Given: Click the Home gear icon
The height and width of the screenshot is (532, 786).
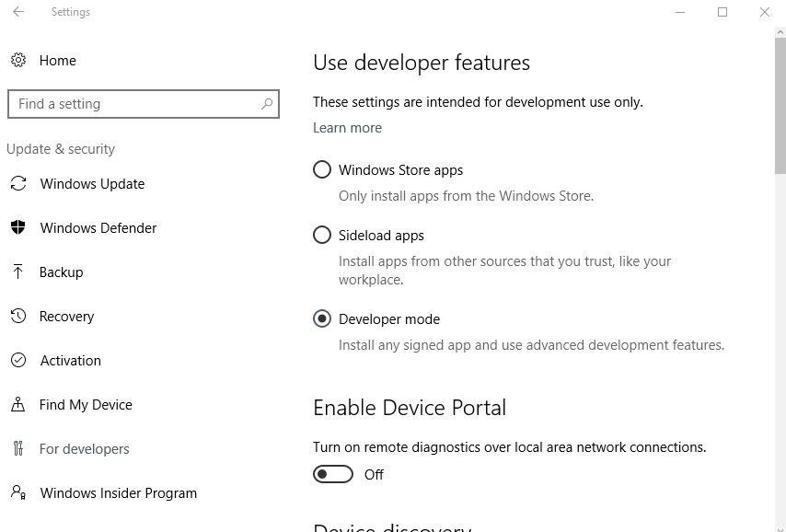Looking at the screenshot, I should (x=18, y=60).
